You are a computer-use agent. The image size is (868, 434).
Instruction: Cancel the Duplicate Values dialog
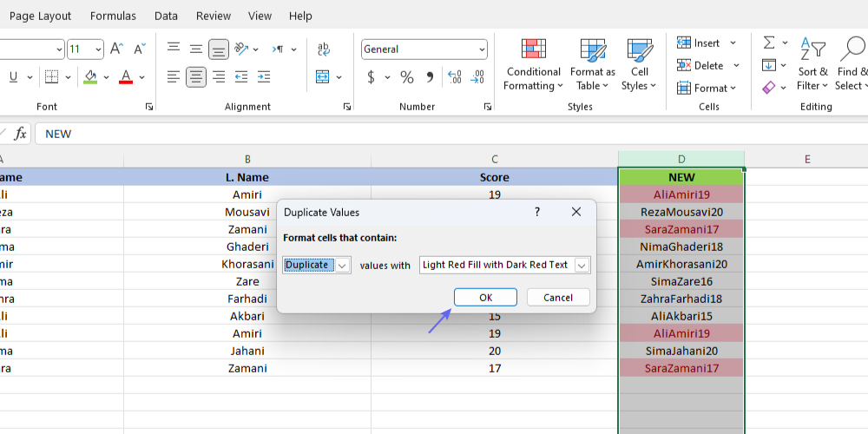[558, 297]
